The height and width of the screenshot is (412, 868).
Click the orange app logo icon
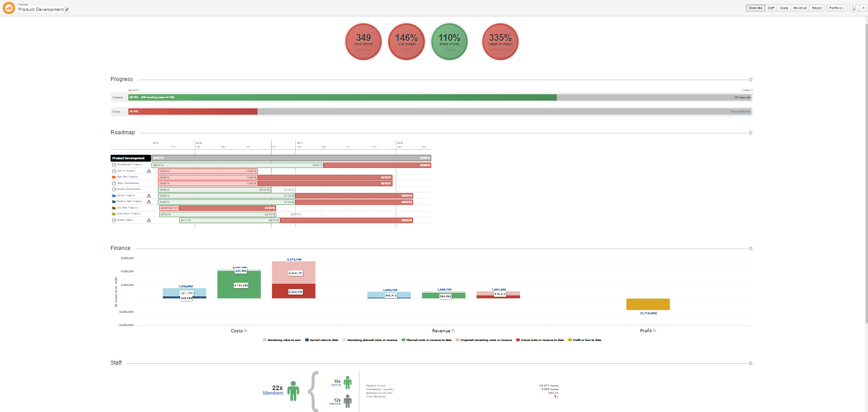[9, 8]
